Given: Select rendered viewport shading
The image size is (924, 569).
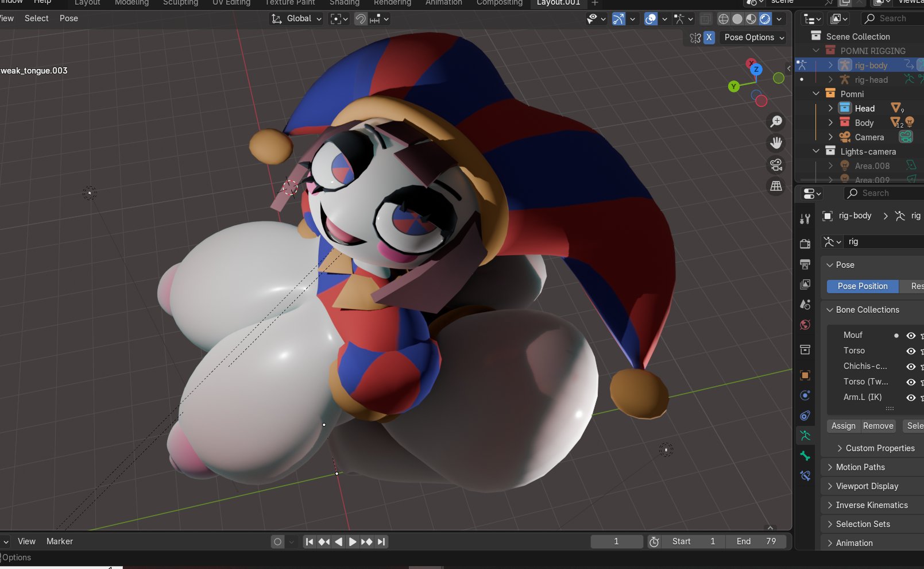Looking at the screenshot, I should (765, 19).
